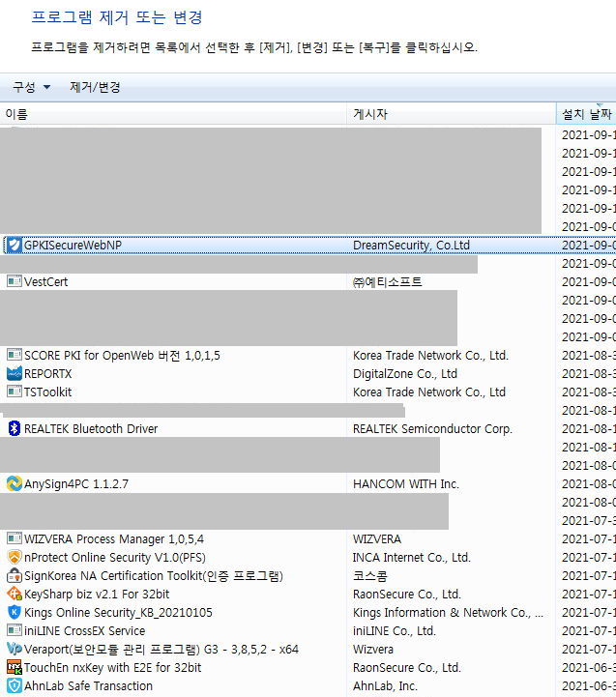This screenshot has height=697, width=616.
Task: Select nProtect Online Security V1.0(PFS) name
Action: tap(115, 558)
